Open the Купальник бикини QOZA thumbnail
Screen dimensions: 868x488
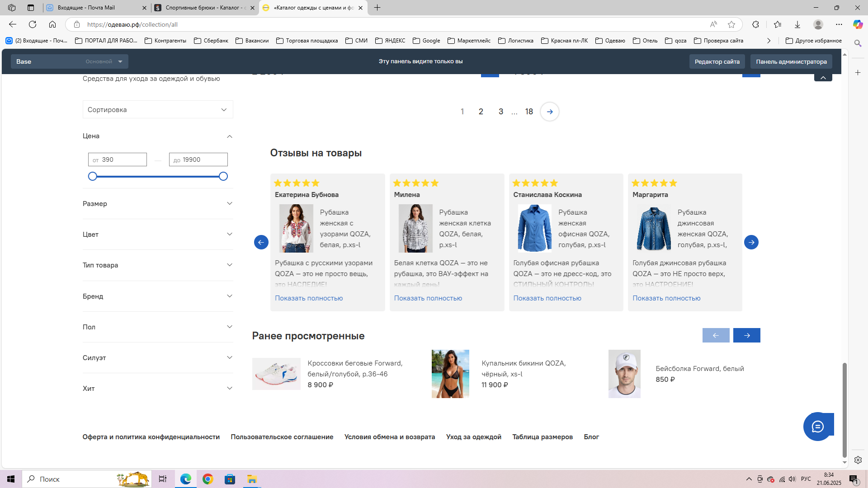click(450, 374)
